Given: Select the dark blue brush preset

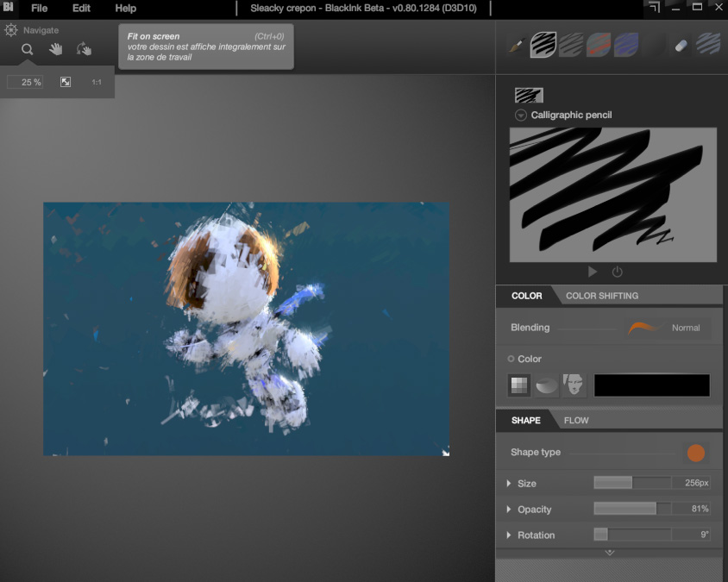Looking at the screenshot, I should pos(626,45).
